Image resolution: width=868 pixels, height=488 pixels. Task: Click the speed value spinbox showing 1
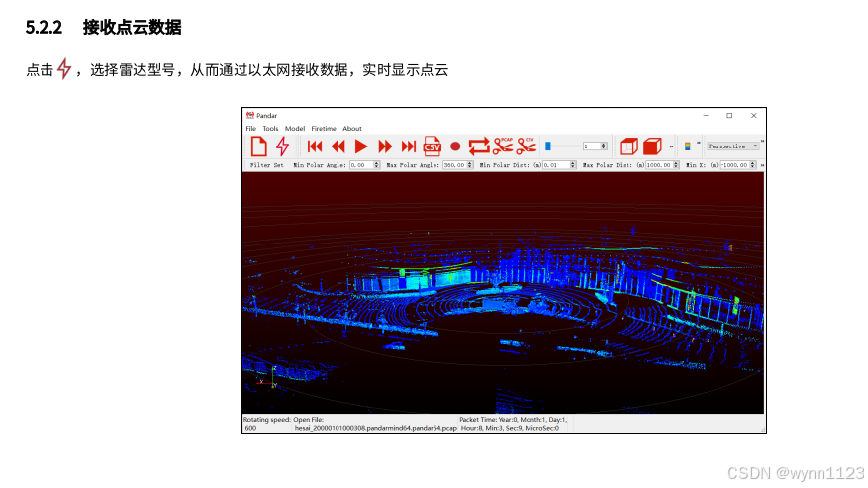click(595, 146)
